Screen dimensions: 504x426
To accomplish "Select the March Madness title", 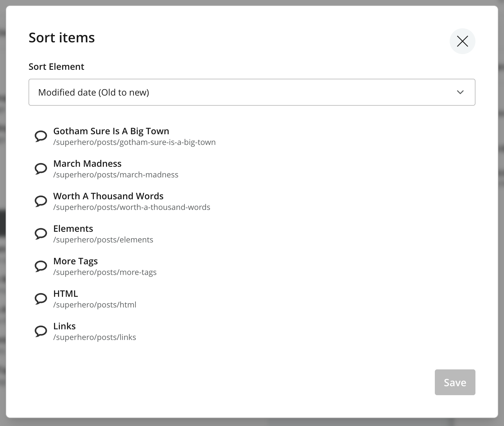I will [x=87, y=164].
